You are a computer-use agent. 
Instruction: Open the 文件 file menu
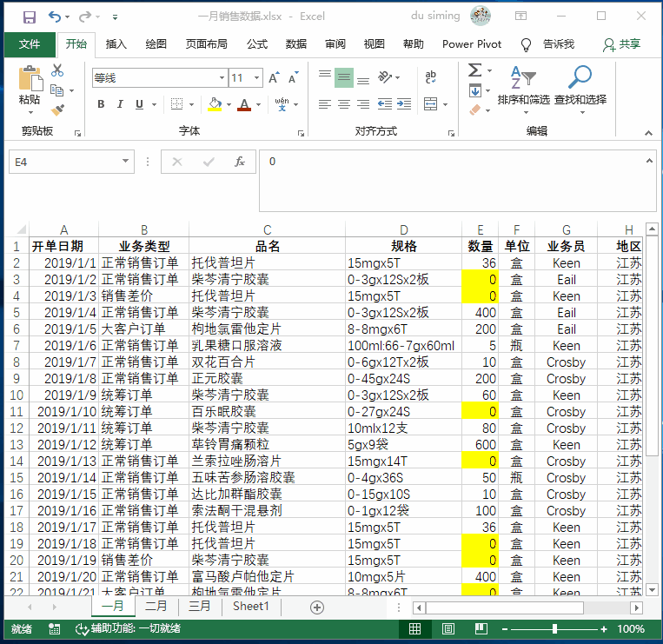pyautogui.click(x=30, y=44)
